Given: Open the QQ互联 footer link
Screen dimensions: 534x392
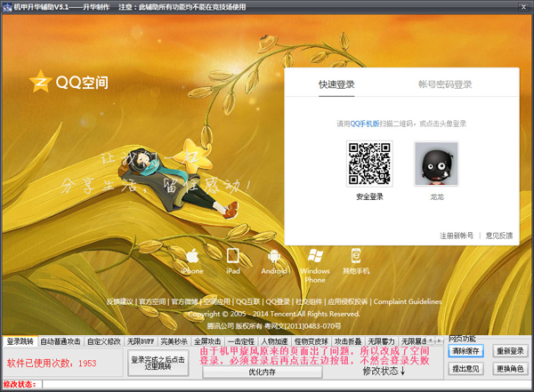Looking at the screenshot, I should point(248,301).
